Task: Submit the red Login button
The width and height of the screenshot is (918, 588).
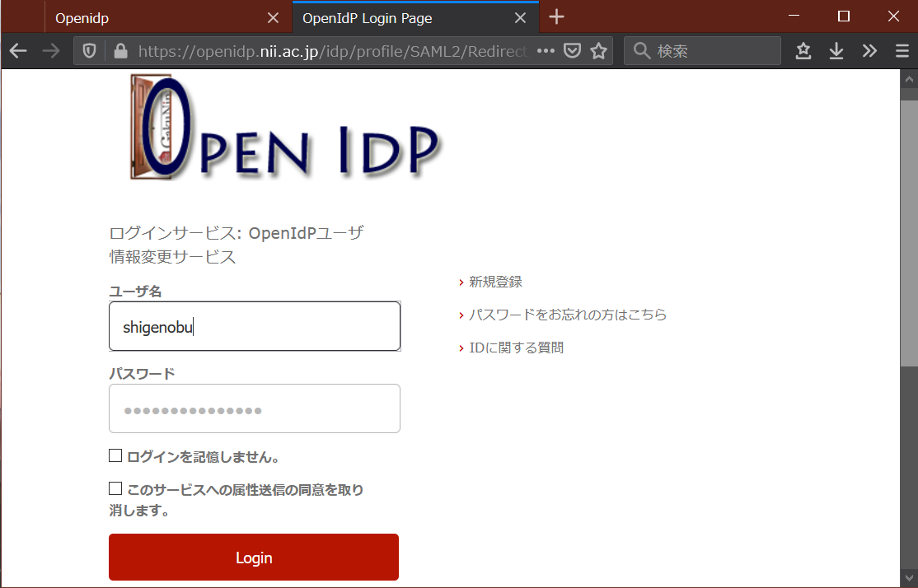Action: point(254,557)
